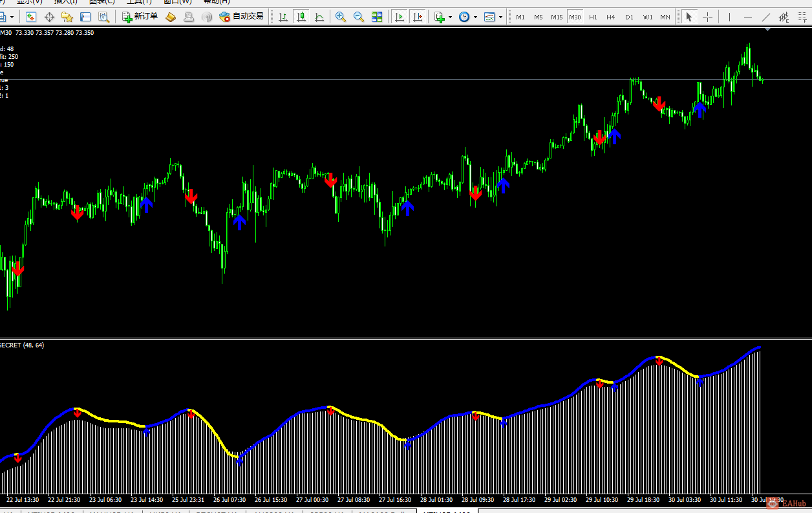The width and height of the screenshot is (812, 513).
Task: Choose the equidistant channel tool
Action: coord(784,17)
